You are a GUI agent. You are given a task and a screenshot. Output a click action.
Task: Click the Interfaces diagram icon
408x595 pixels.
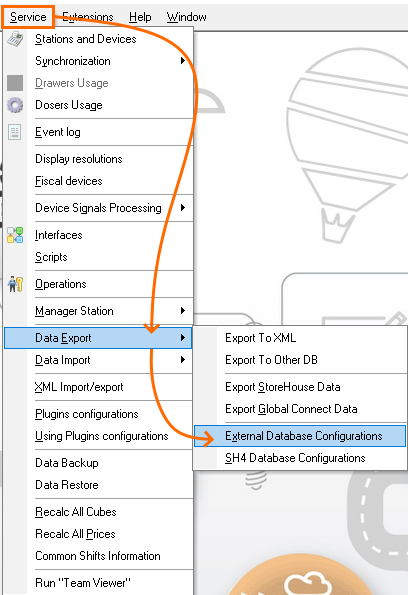pyautogui.click(x=15, y=235)
